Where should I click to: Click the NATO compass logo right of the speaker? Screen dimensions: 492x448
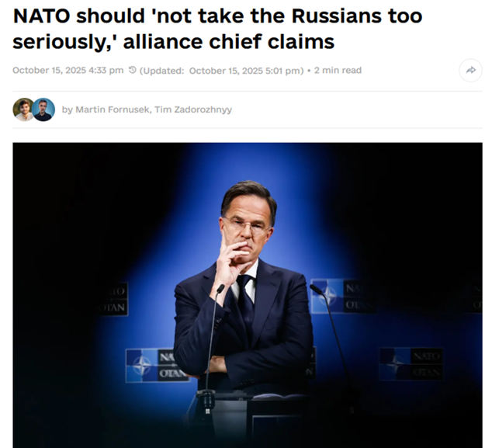pyautogui.click(x=327, y=296)
